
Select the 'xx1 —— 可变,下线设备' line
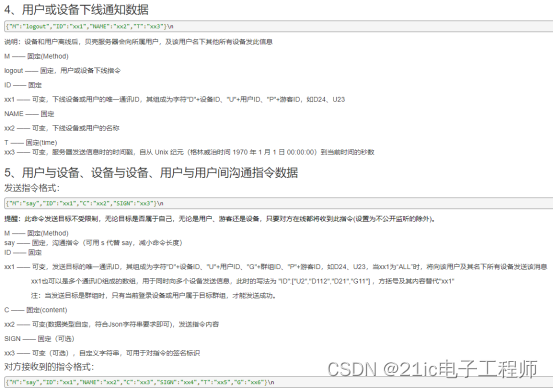tap(175, 99)
